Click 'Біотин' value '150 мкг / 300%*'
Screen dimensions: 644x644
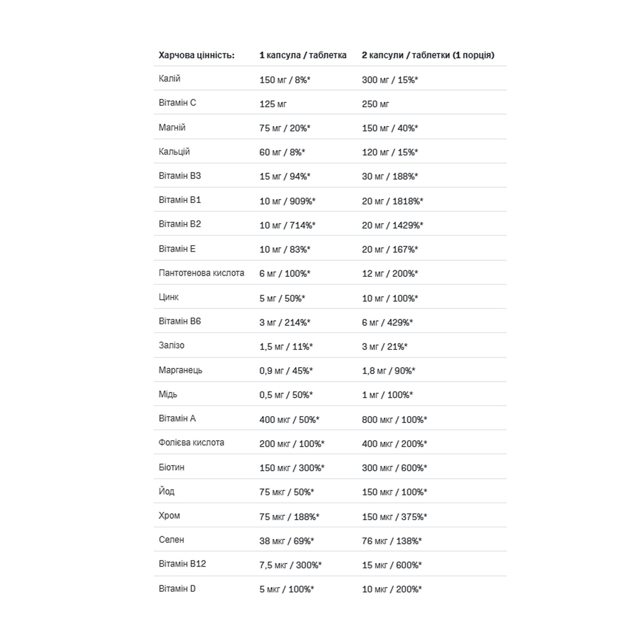point(292,468)
